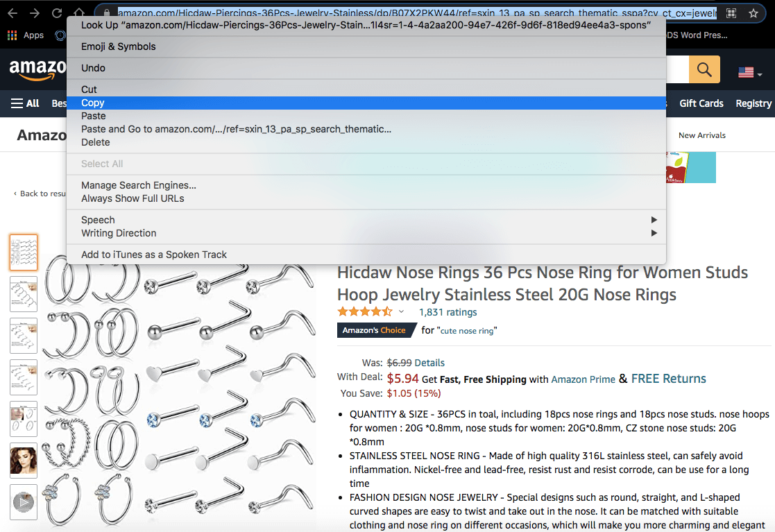Click the strawberry banner ad image
Screen dimensions: 775x532
pyautogui.click(x=691, y=167)
